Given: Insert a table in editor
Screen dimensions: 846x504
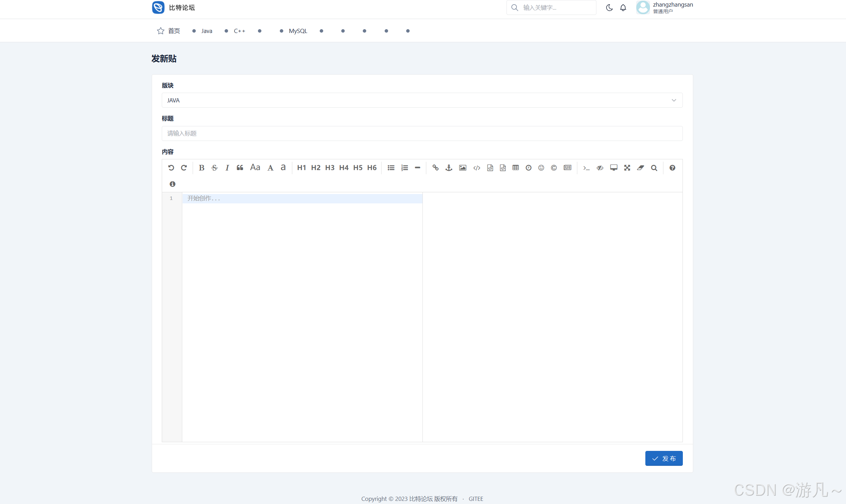Looking at the screenshot, I should point(516,168).
